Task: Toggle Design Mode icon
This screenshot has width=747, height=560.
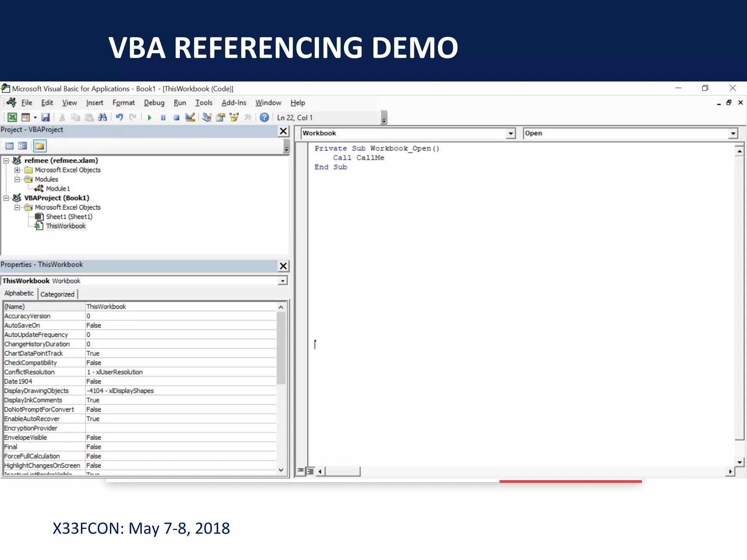Action: pos(190,117)
